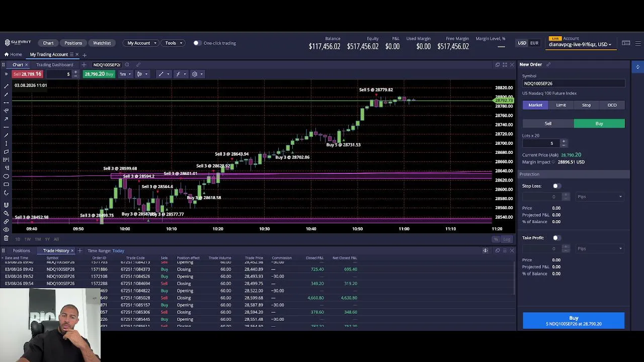Open the My Account dropdown
The image size is (644, 362).
tap(141, 43)
